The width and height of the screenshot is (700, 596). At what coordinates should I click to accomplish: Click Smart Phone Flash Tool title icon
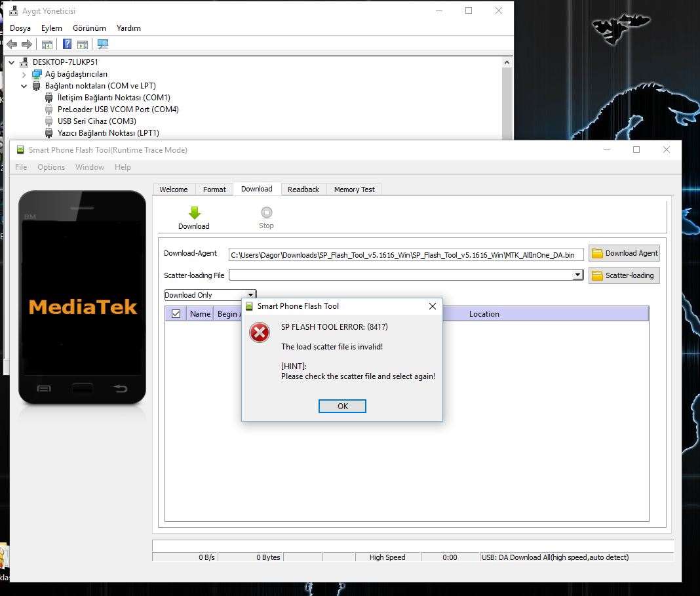(20, 149)
